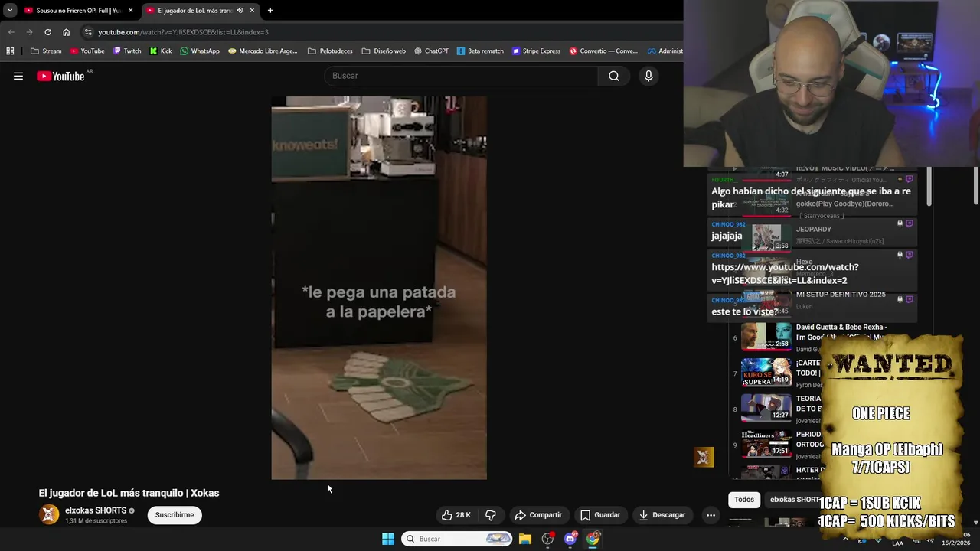Open Headliners thumbnail with 17:51 duration
Screen dimensions: 980x551
[x=766, y=444]
